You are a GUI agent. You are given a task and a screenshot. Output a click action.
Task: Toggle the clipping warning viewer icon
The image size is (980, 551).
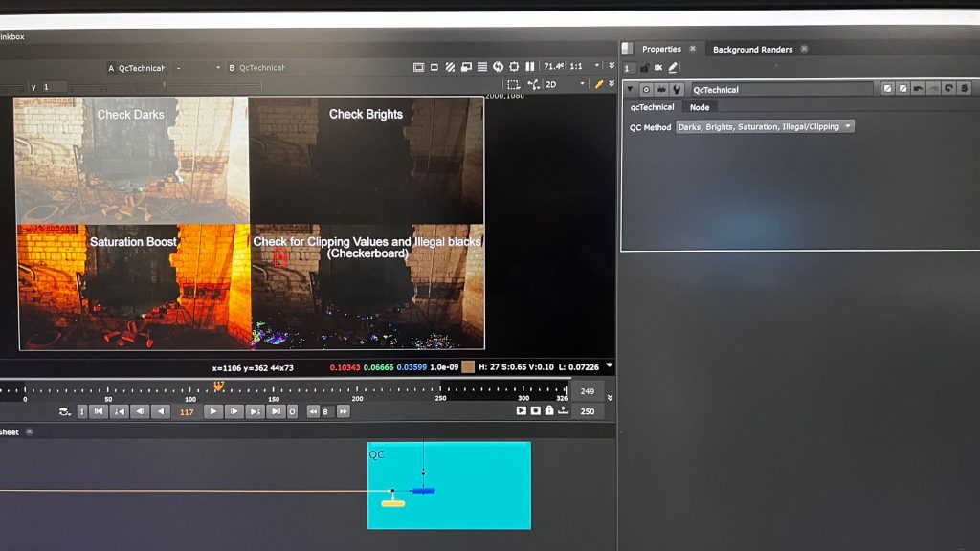pyautogui.click(x=419, y=67)
